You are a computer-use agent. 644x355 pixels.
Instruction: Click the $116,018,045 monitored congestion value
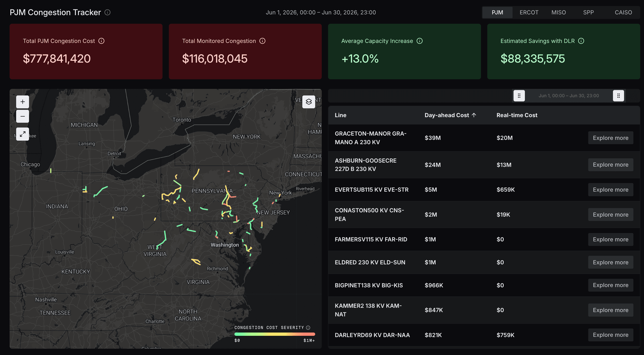coord(215,59)
